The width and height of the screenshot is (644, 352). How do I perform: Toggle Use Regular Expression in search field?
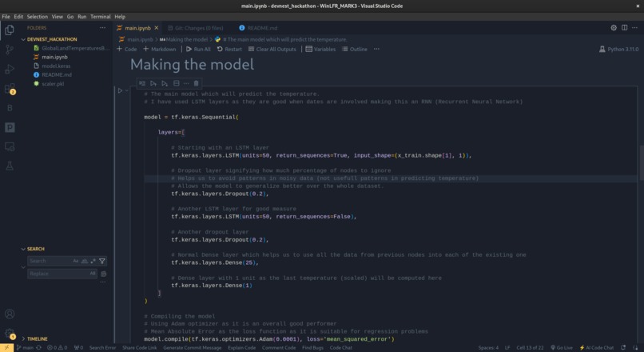(93, 261)
